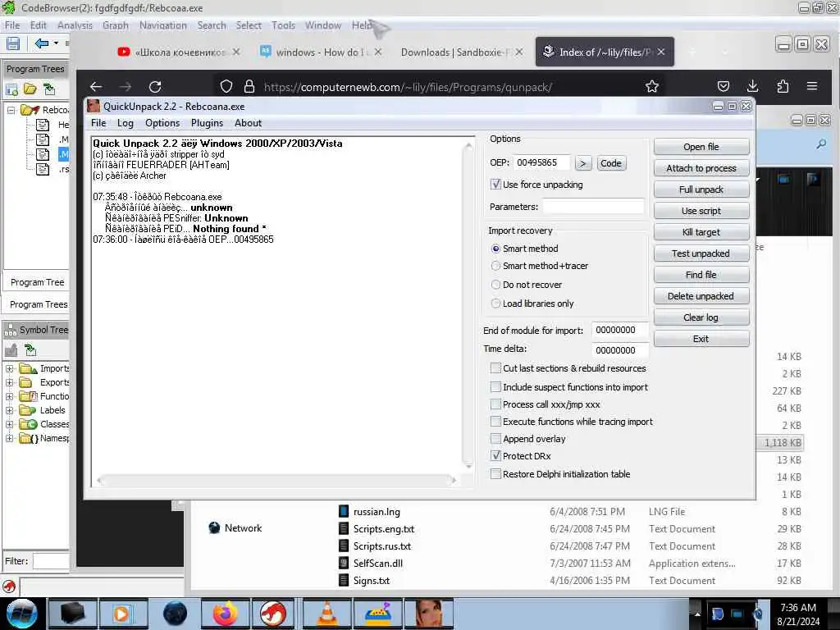This screenshot has height=630, width=840.
Task: Show hidden system tray icons arrow
Action: tap(697, 614)
